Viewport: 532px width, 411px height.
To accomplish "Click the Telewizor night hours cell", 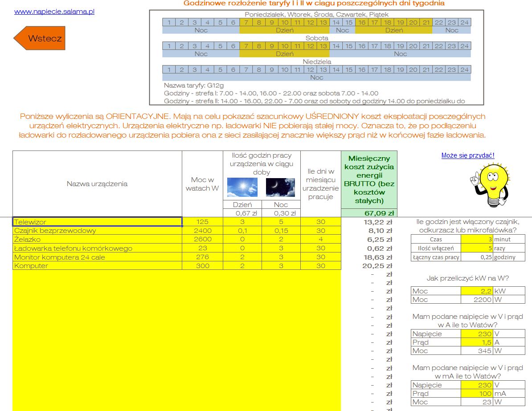I will tap(281, 222).
